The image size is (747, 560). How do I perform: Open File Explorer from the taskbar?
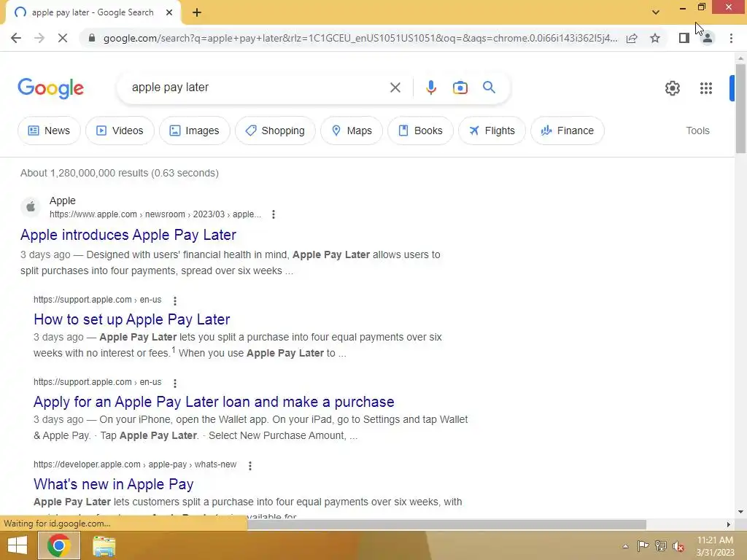[104, 546]
